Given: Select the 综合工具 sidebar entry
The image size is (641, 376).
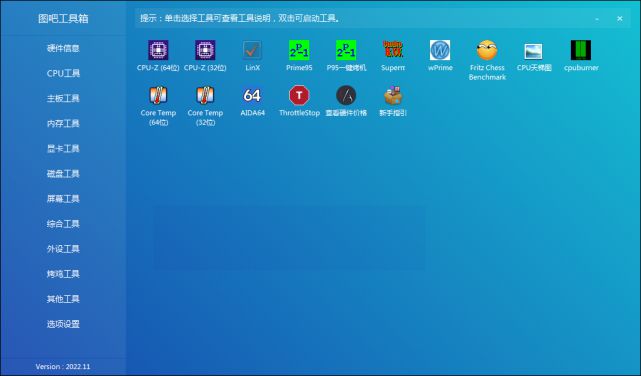Looking at the screenshot, I should coord(63,224).
